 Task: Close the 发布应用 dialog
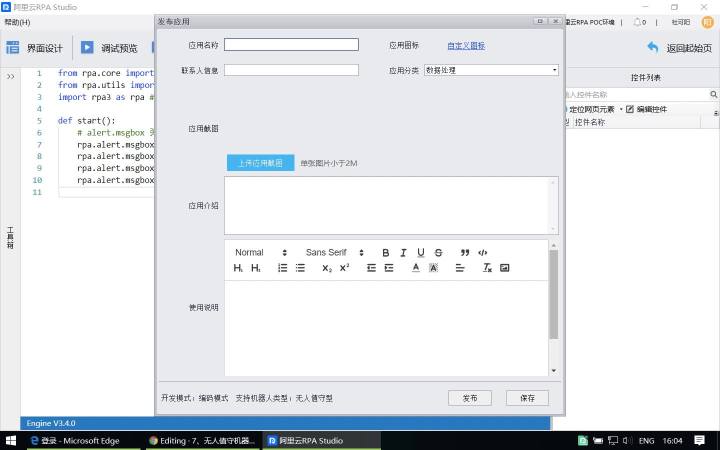point(556,21)
